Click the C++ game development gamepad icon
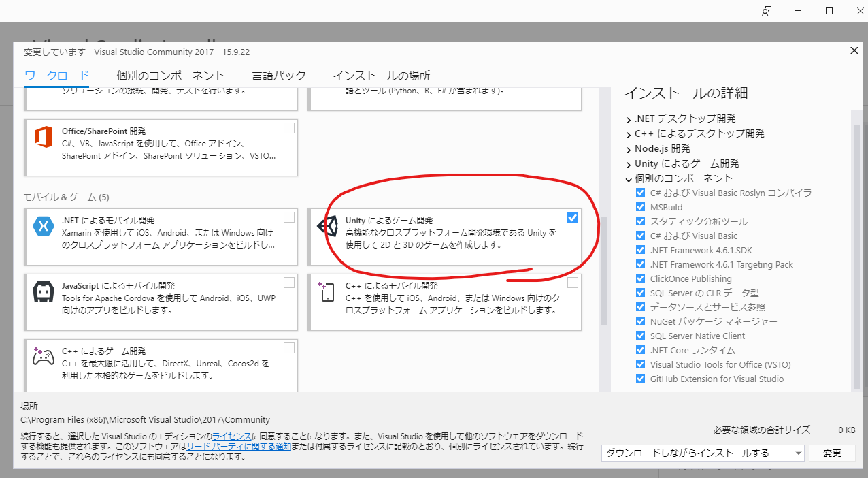 coord(44,357)
